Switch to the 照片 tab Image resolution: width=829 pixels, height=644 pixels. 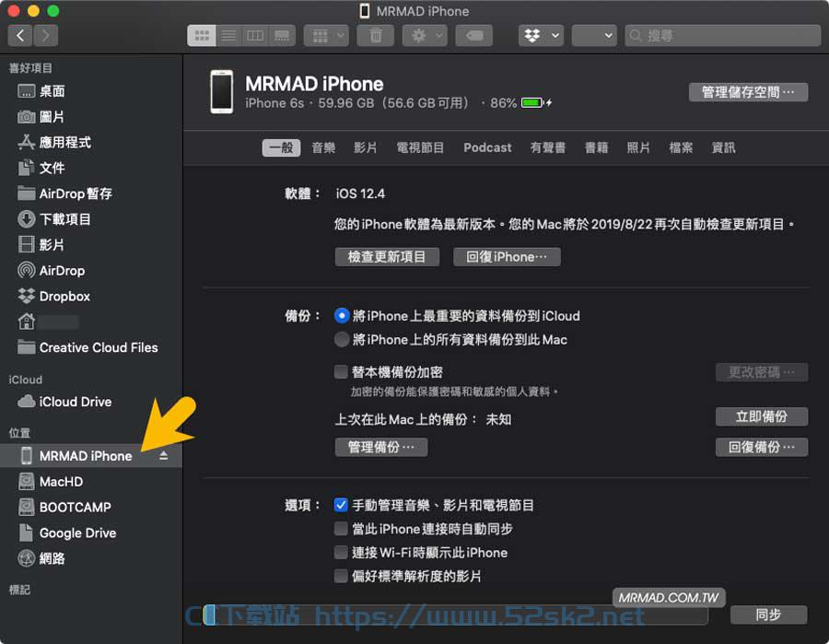638,147
